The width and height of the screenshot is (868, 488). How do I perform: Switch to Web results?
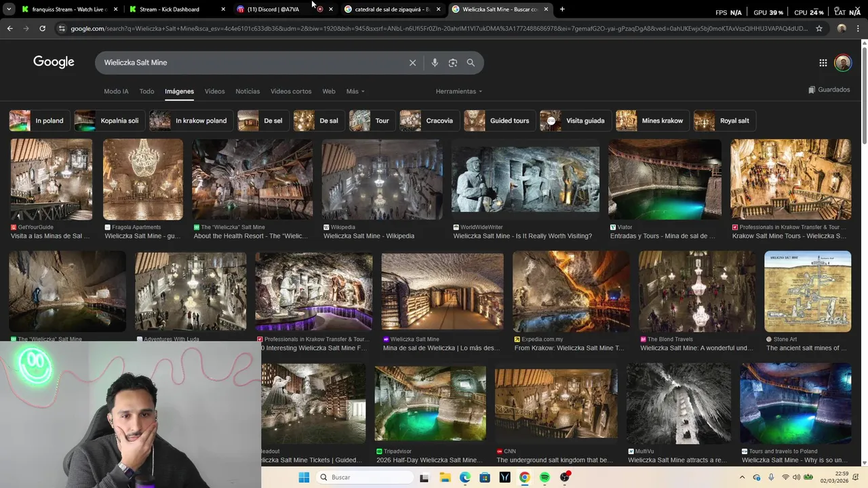(x=329, y=91)
